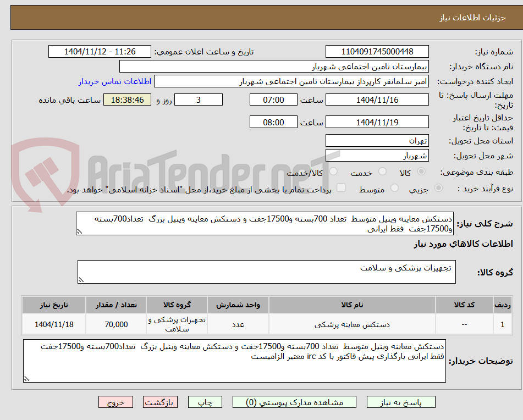Click the پاسخ به نیاز button
Image resolution: width=523 pixels, height=420 pixels.
click(x=401, y=402)
